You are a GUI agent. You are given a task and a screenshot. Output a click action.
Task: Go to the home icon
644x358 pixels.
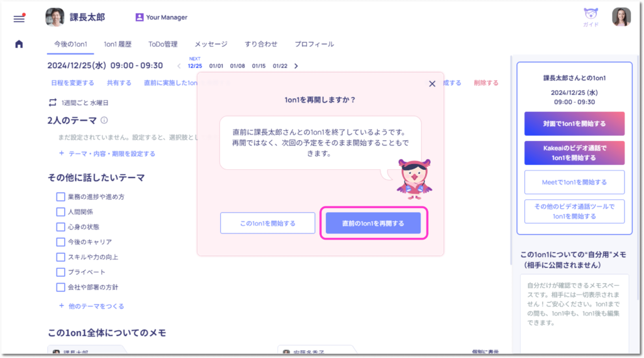click(x=19, y=44)
